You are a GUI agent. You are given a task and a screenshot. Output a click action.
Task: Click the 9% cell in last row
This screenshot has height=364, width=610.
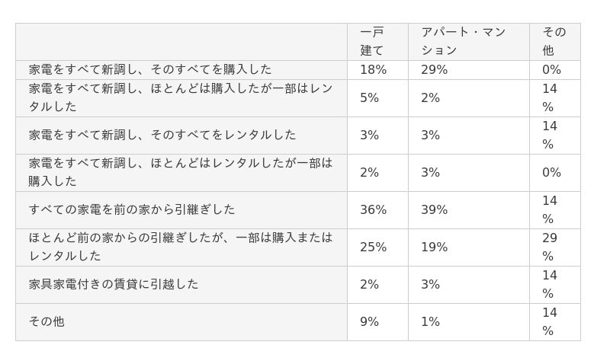tap(377, 322)
